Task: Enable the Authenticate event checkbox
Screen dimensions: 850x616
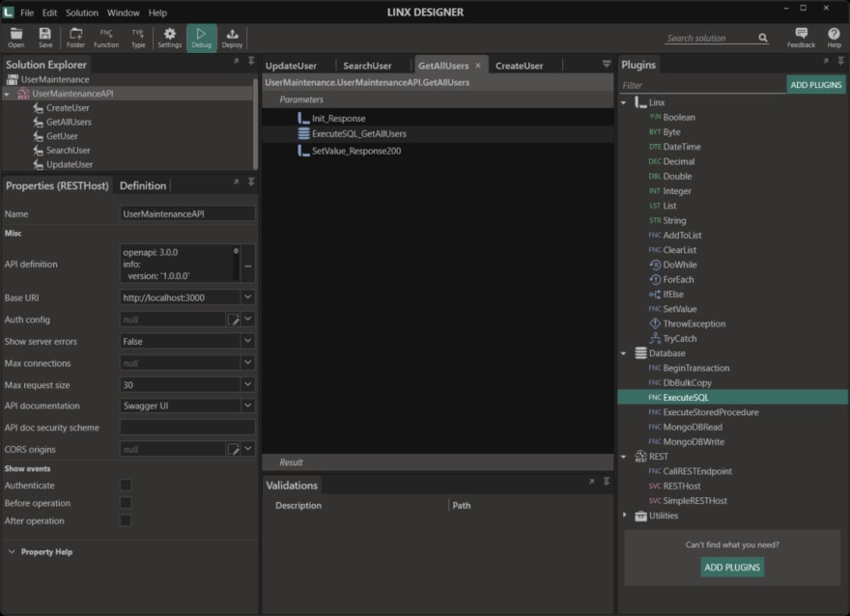Action: (126, 485)
